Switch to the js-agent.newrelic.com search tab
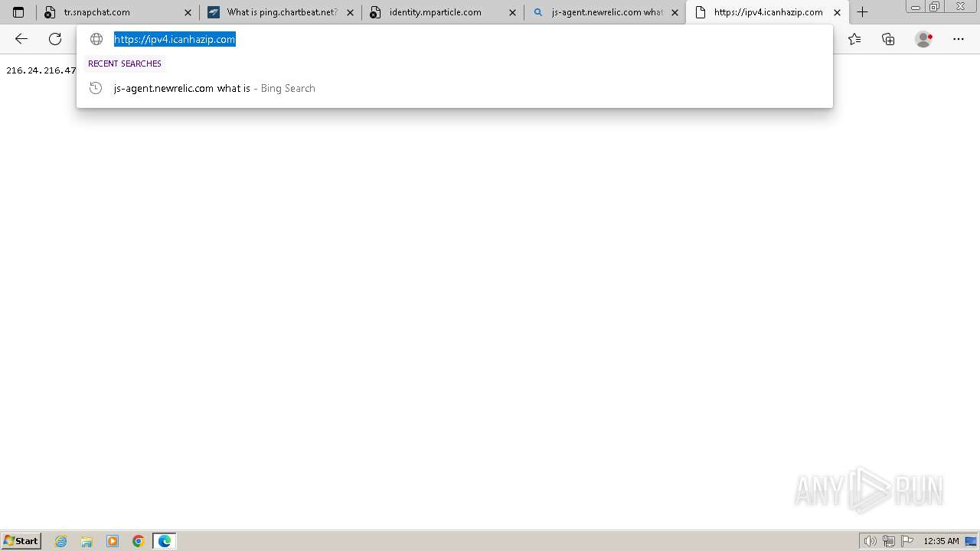The height and width of the screenshot is (551, 980). click(605, 12)
